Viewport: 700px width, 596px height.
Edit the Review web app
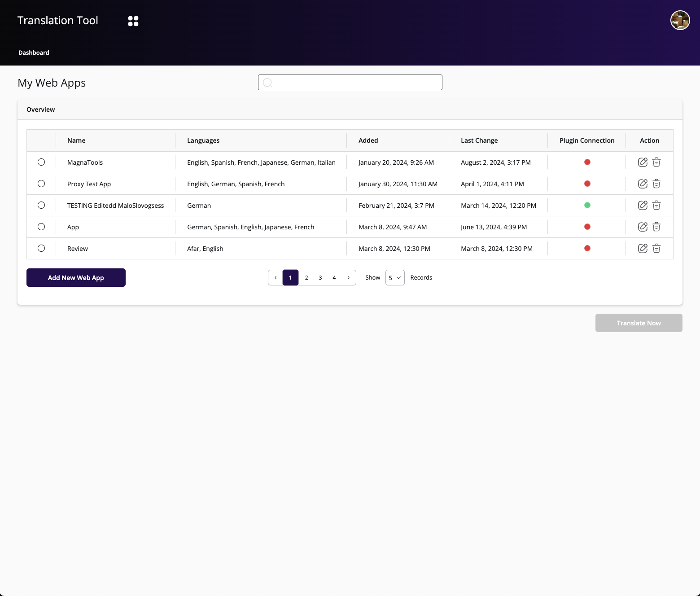click(643, 249)
